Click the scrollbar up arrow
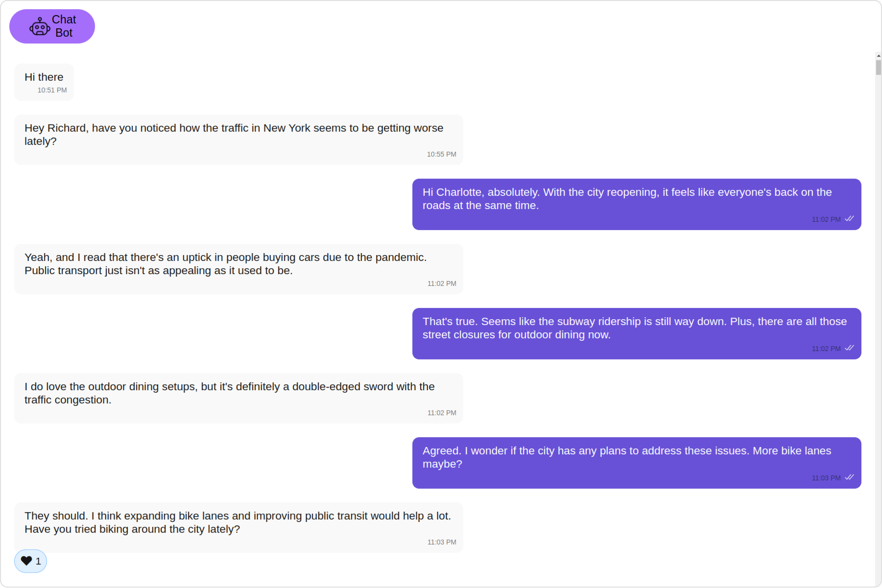Screen dimensions: 882x588 click(x=878, y=56)
